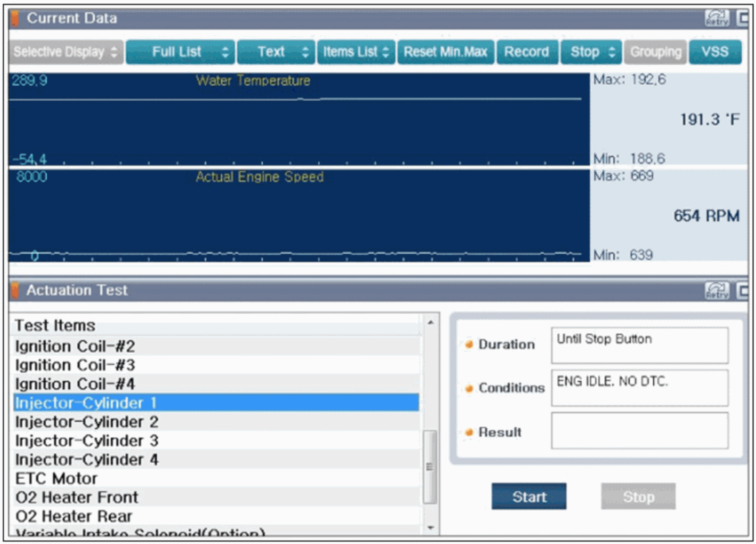756x544 pixels.
Task: Click the Retry icon in Current Data header
Action: [717, 18]
